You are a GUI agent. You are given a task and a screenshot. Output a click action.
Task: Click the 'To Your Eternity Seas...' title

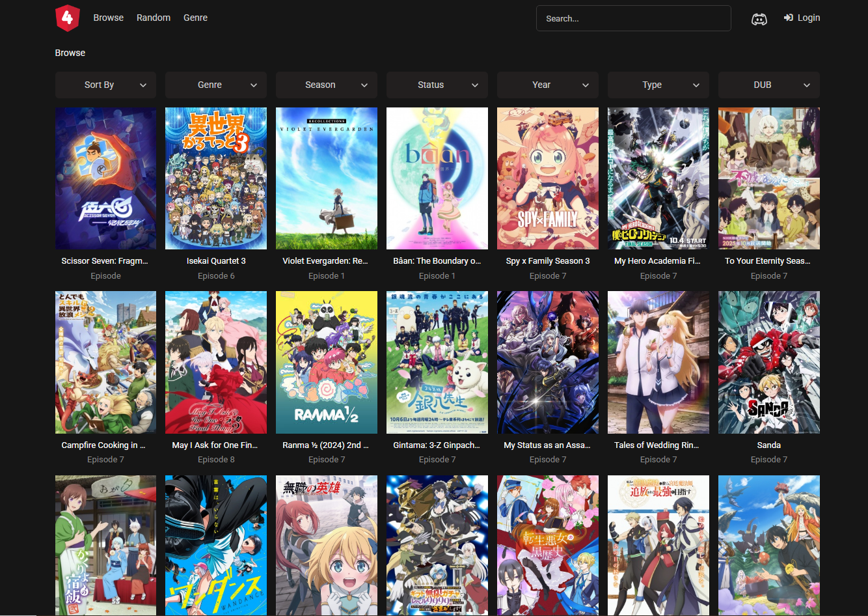pyautogui.click(x=768, y=260)
